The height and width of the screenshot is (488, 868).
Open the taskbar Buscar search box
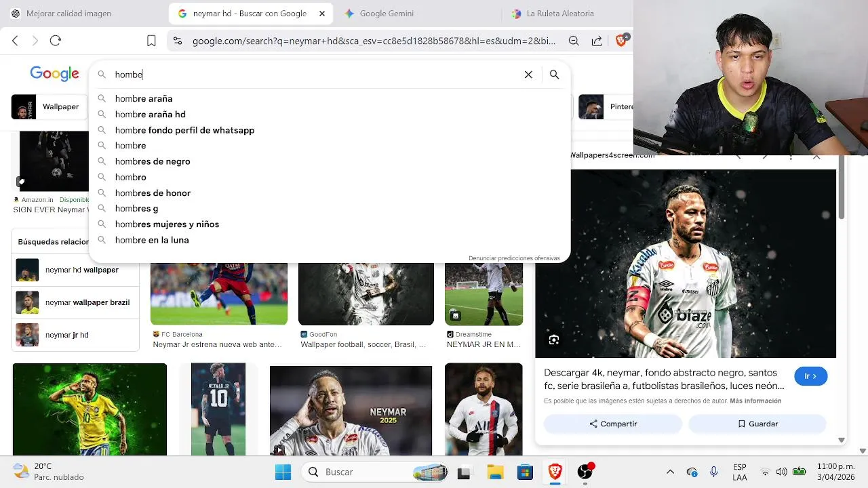click(374, 472)
